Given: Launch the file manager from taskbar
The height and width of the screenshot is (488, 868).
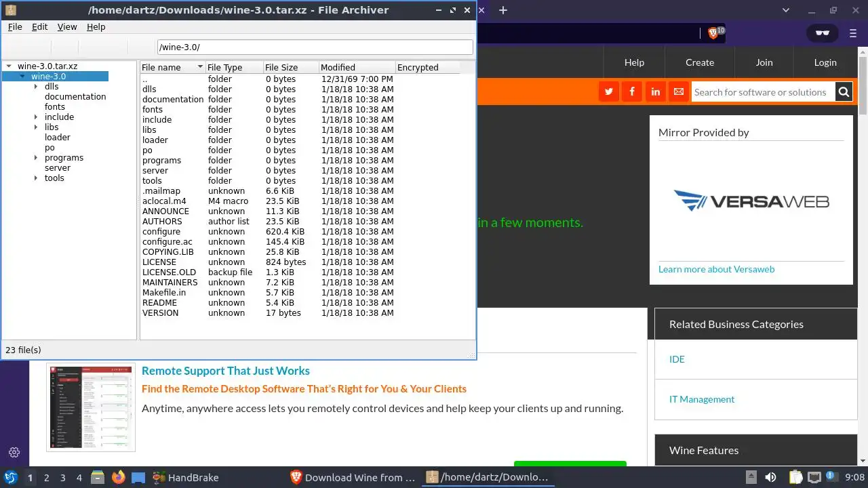Looking at the screenshot, I should click(x=97, y=477).
